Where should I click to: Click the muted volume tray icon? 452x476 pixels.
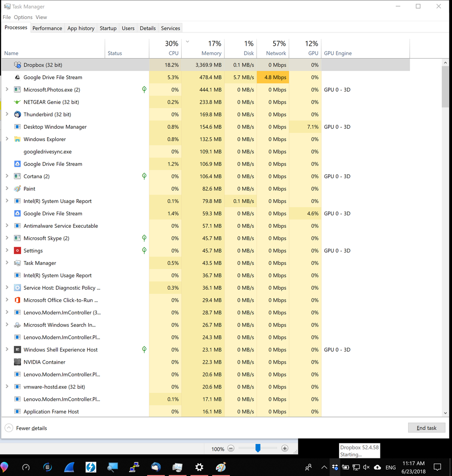pos(367,467)
